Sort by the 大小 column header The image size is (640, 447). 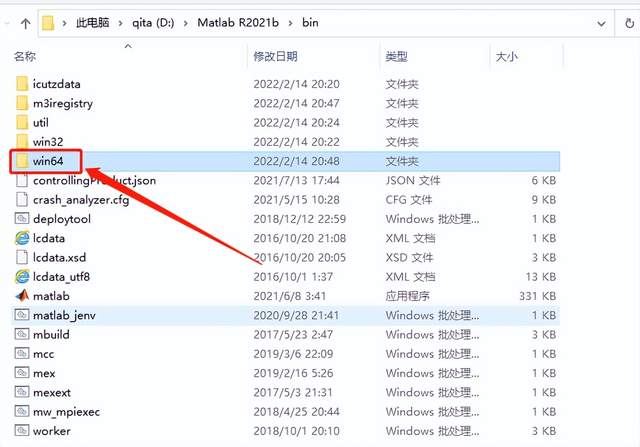(x=507, y=56)
